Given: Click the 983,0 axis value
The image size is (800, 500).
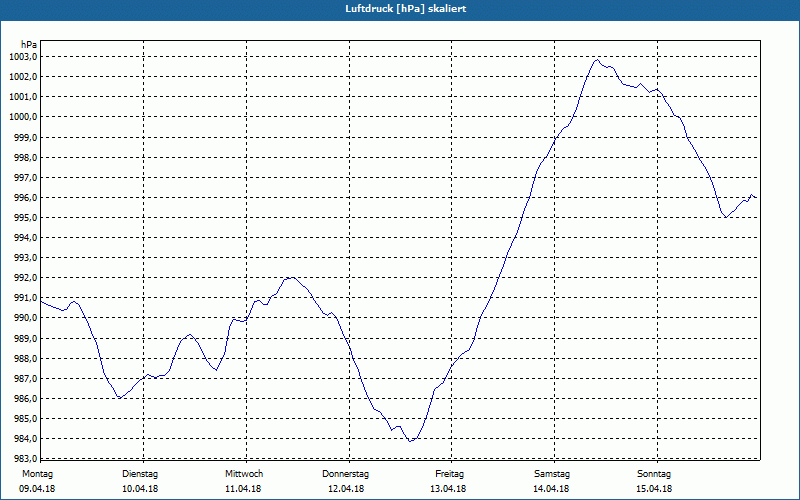Looking at the screenshot, I should click(x=25, y=458).
